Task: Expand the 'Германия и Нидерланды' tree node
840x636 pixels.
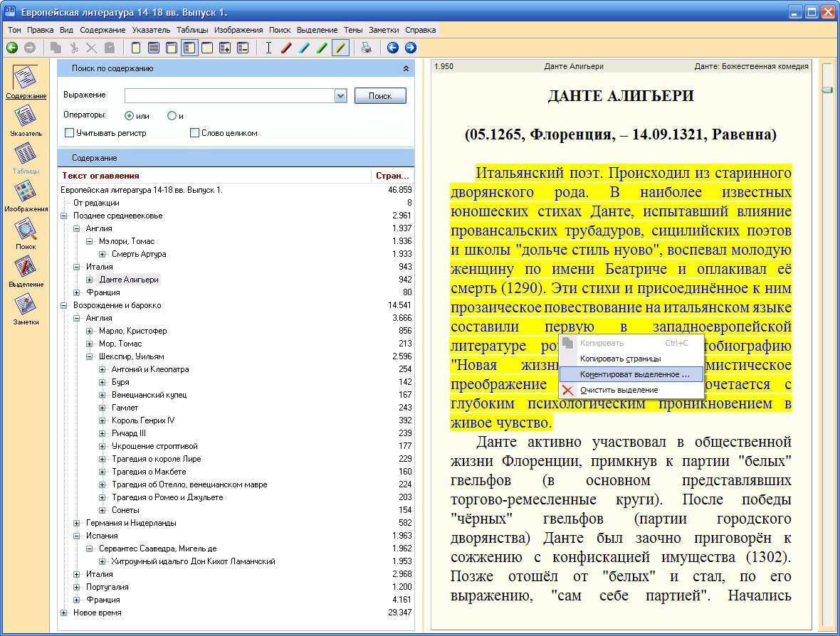Action: tap(77, 523)
